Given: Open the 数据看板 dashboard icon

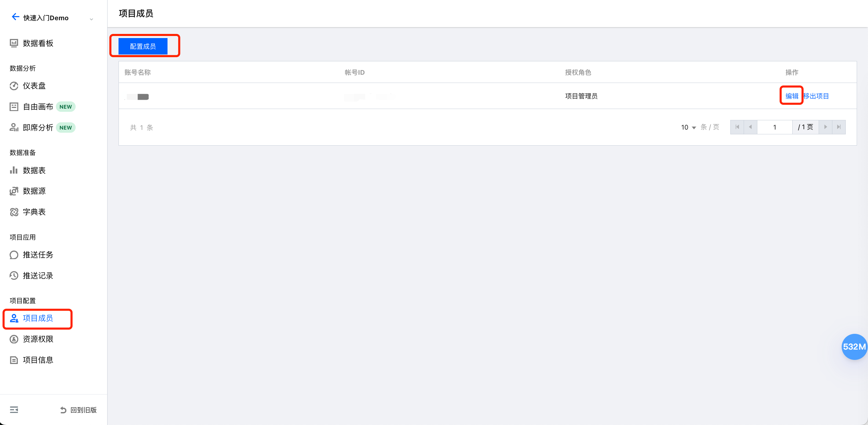Looking at the screenshot, I should click(14, 43).
